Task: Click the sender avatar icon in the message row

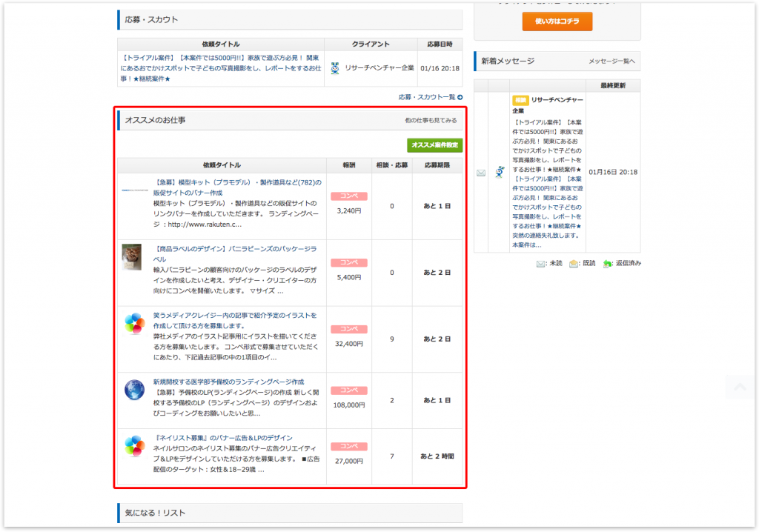Action: click(x=499, y=172)
